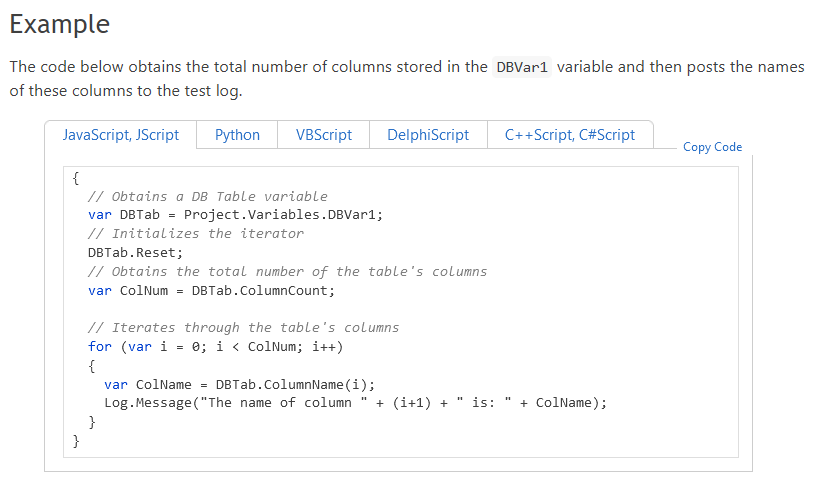Screen dimensions: 827x491
Task: Click the 'var ColNum = DBTab.ColumnCount' line
Action: [211, 290]
